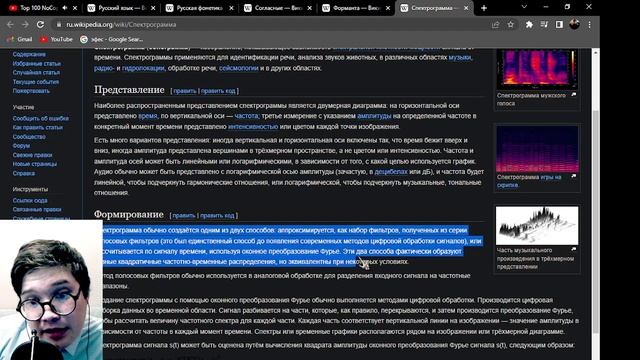The image size is (640, 360).
Task: Reload the Wikipedia page
Action: [40, 24]
